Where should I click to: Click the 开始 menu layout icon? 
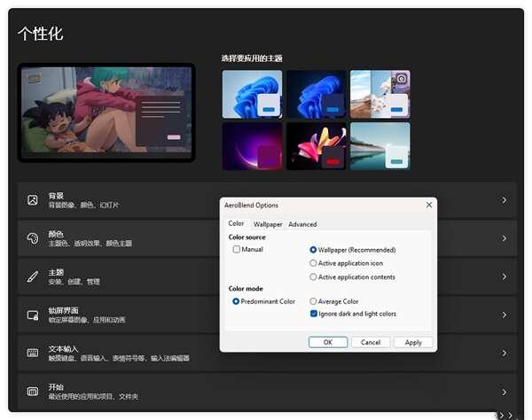point(33,391)
